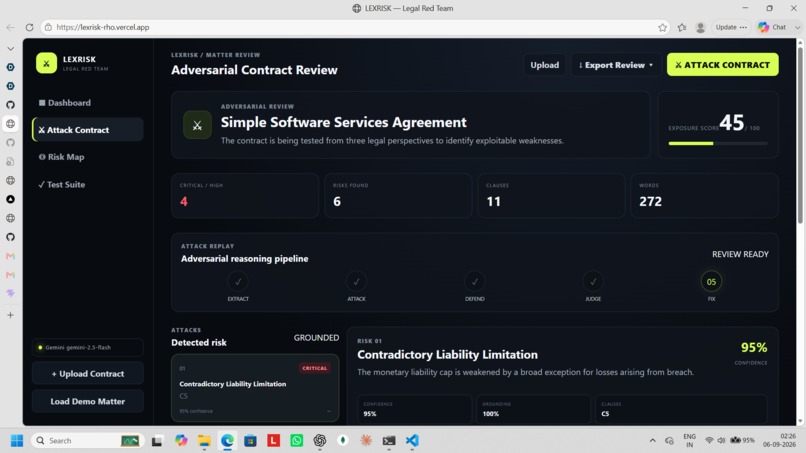Screen dimensions: 806x453
Task: Click the Clauses count 11
Action: (x=493, y=202)
